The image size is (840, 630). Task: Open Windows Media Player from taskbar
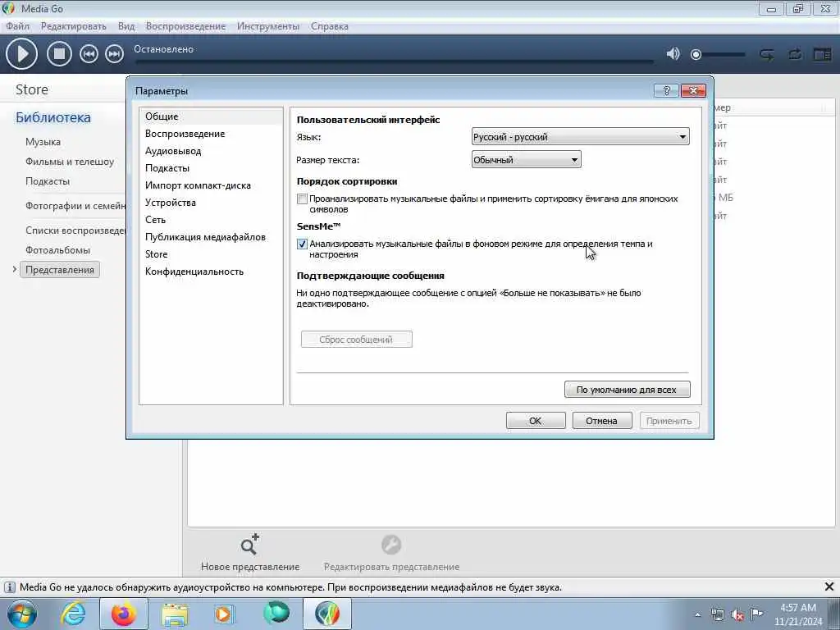point(225,614)
